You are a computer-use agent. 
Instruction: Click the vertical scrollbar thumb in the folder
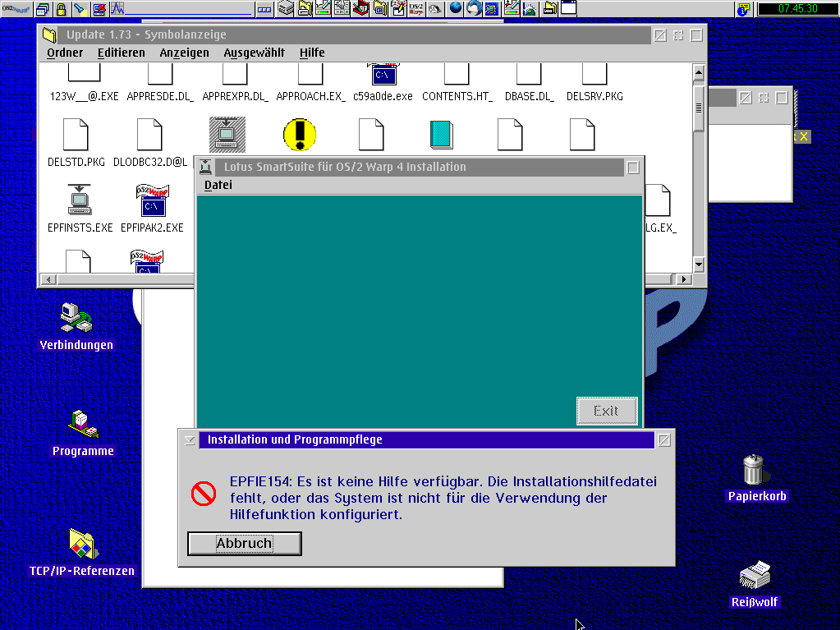coord(698,108)
